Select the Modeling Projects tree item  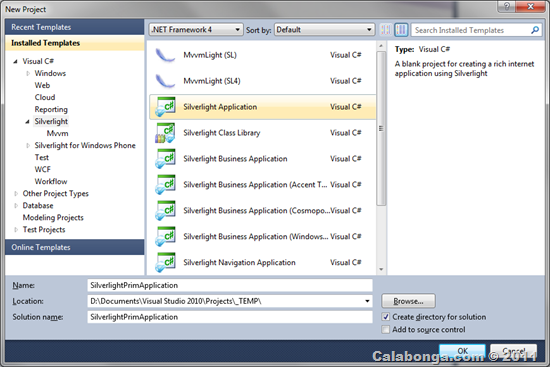53,218
